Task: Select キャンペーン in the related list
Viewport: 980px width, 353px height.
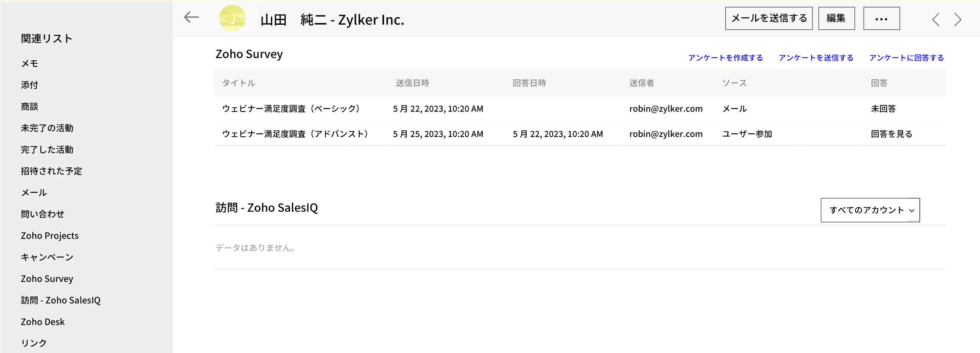Action: pyautogui.click(x=47, y=257)
